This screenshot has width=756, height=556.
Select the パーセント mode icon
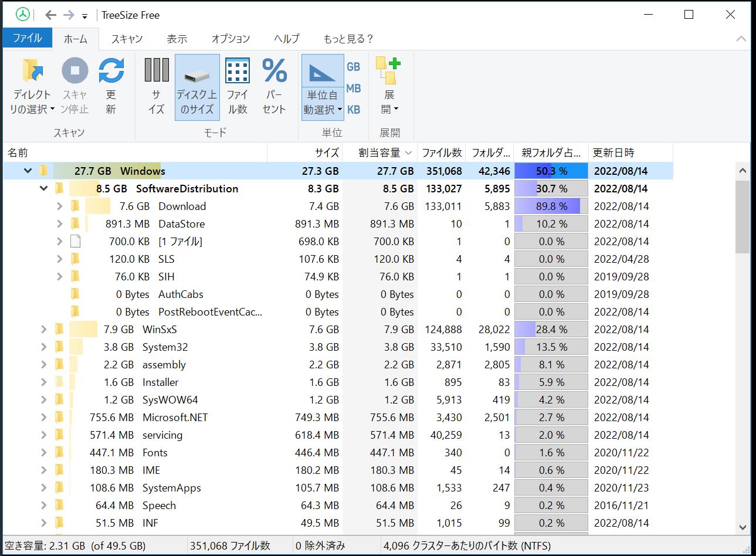[274, 72]
